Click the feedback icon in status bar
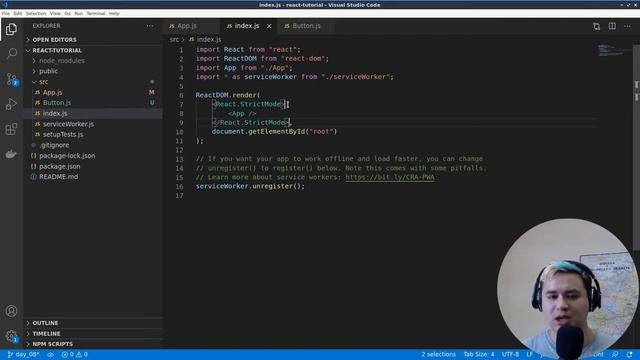 pos(615,354)
